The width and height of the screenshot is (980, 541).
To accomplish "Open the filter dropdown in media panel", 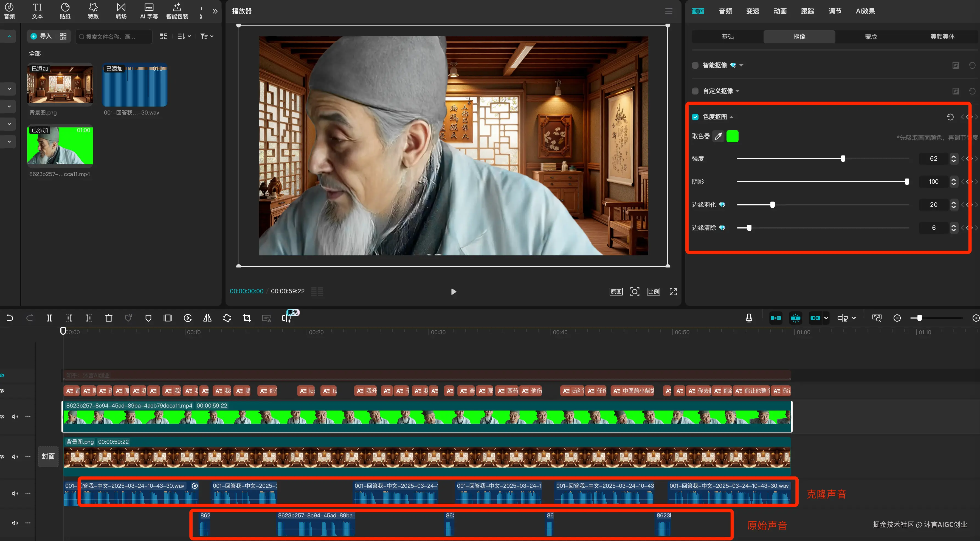I will point(207,37).
